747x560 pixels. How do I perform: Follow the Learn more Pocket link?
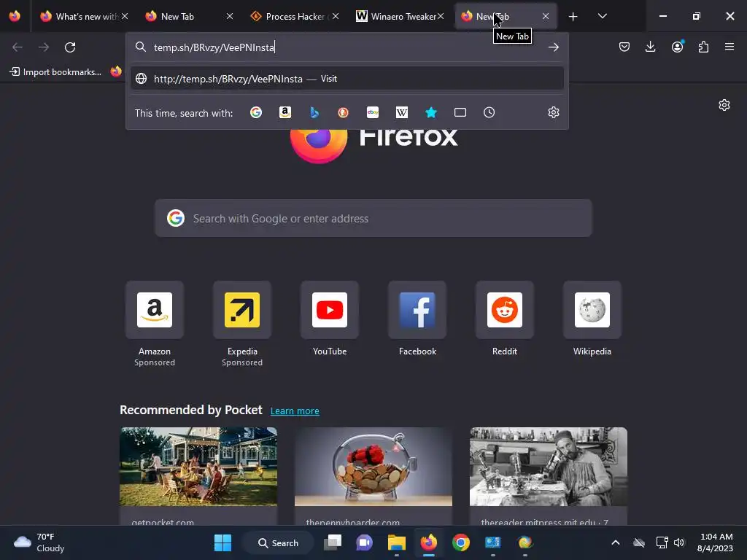tap(295, 411)
